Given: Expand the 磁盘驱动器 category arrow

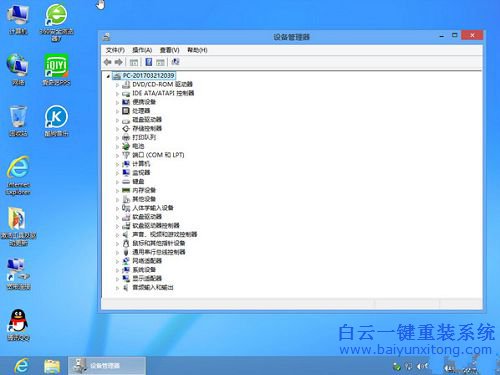Looking at the screenshot, I should pos(117,120).
